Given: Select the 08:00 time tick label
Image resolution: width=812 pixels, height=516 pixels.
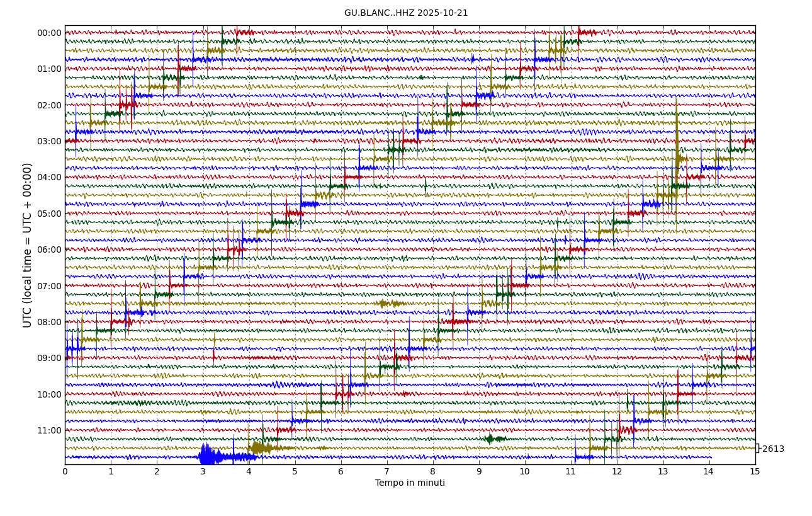Looking at the screenshot, I should pyautogui.click(x=49, y=323).
